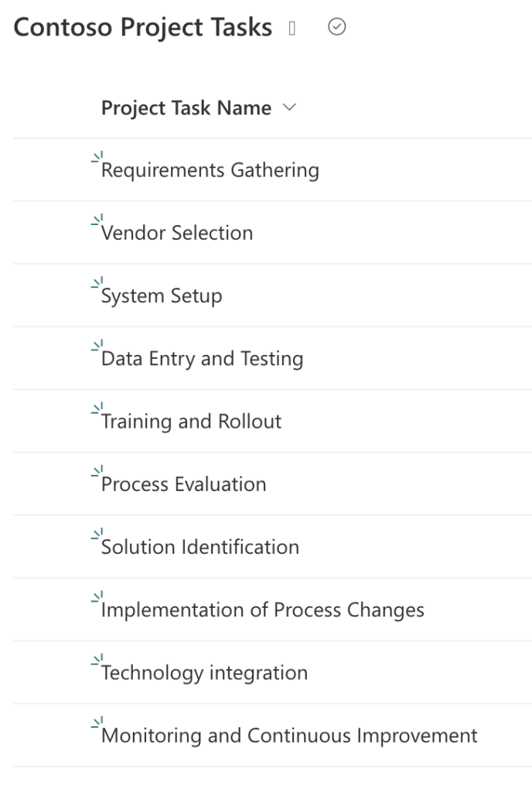The image size is (532, 792).
Task: Click the new-item marker icon before Requirements Gathering
Action: pyautogui.click(x=97, y=159)
